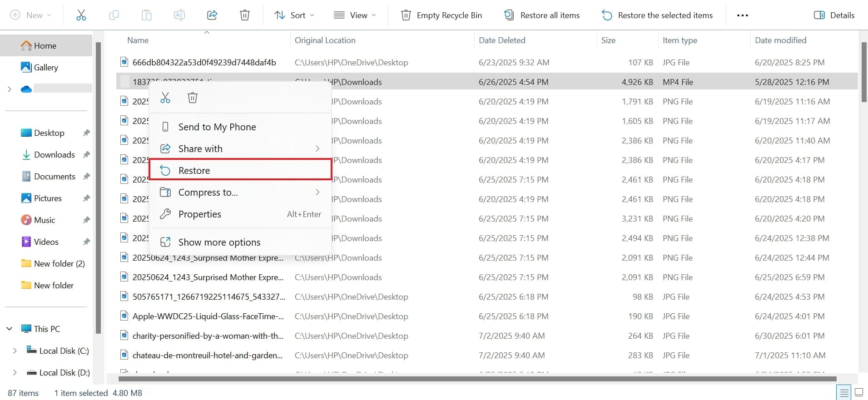Open the Share with submenu
This screenshot has width=868, height=400.
pyautogui.click(x=240, y=148)
